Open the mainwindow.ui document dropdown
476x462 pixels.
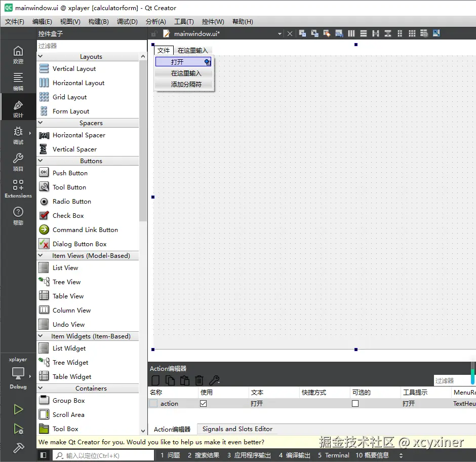coord(280,34)
